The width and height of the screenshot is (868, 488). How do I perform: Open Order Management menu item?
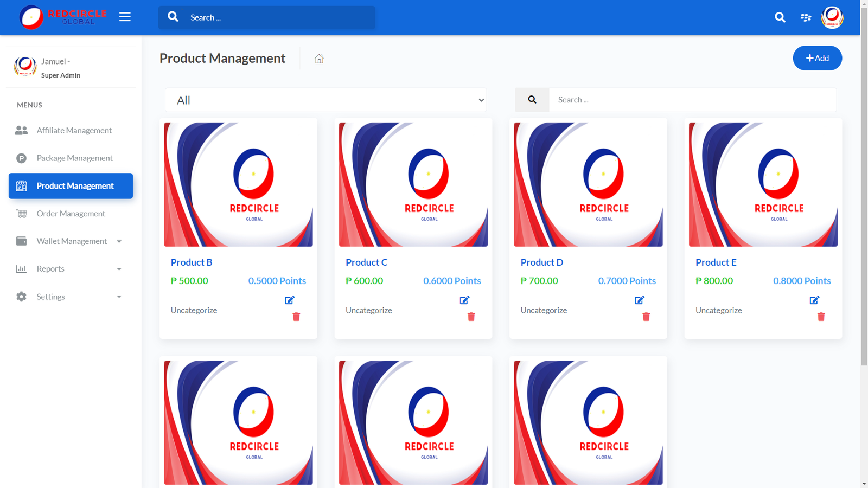point(71,214)
